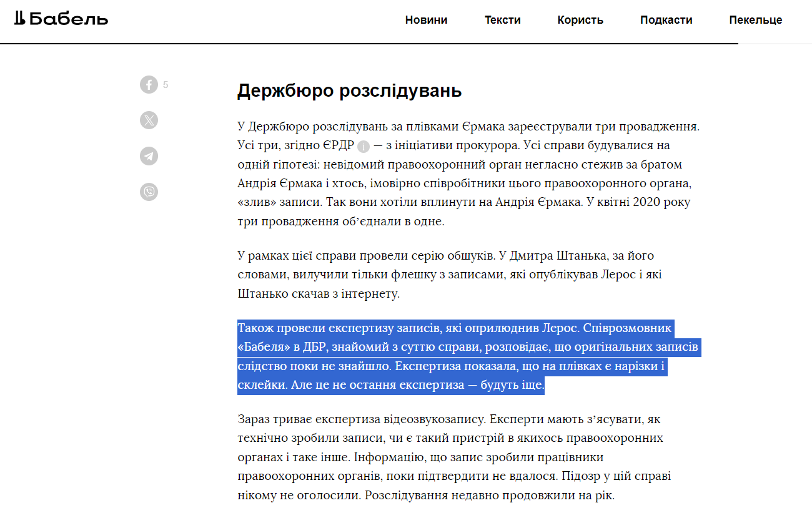Click the words 'Штанько скачав з інтернету.'

[x=318, y=293]
